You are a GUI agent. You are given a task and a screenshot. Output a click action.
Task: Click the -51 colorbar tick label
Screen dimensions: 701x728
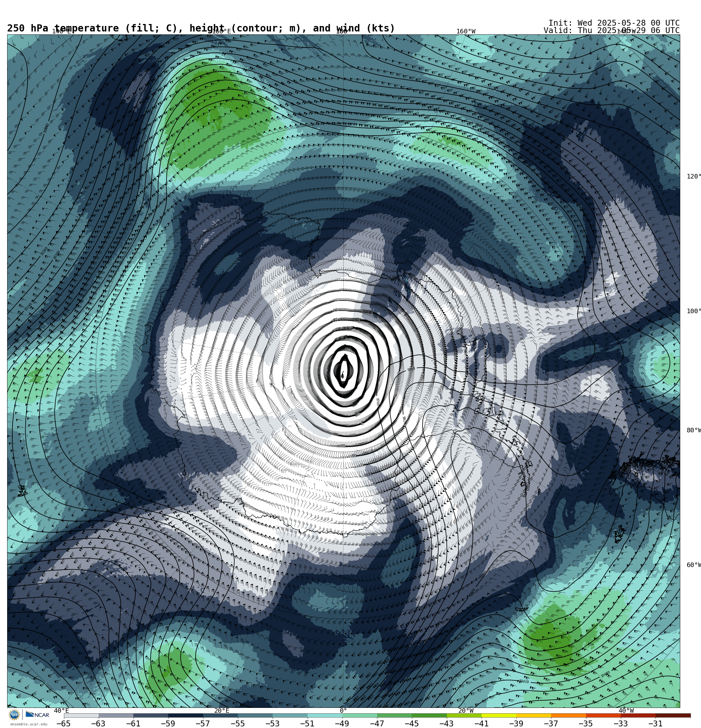click(x=307, y=723)
